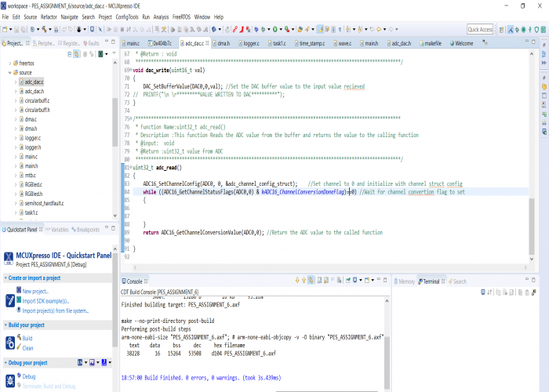Viewport: 549px width, 392px height.
Task: Open Project Explorer View Menu triangle
Action: coord(114,53)
